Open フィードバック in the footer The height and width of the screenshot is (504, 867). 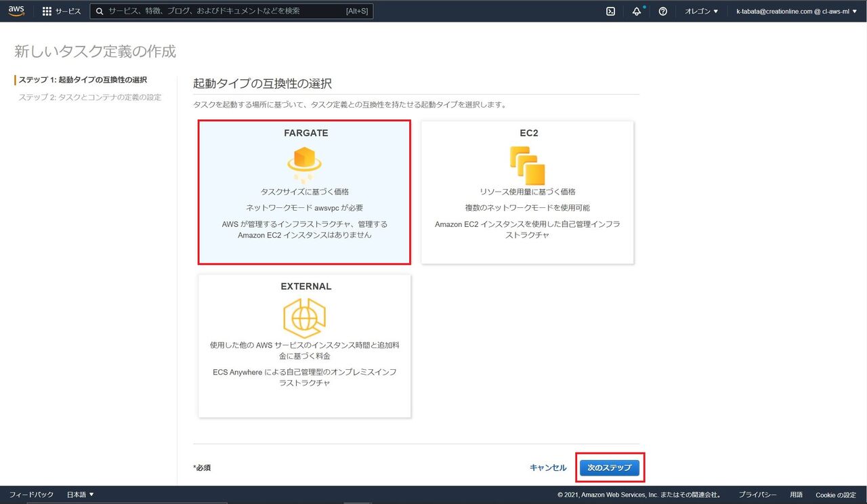(31, 495)
